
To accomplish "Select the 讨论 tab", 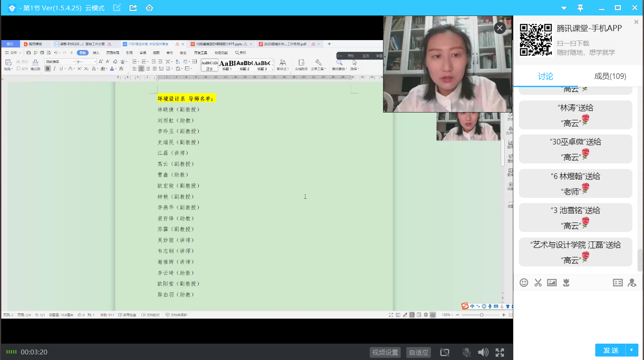I will (545, 76).
